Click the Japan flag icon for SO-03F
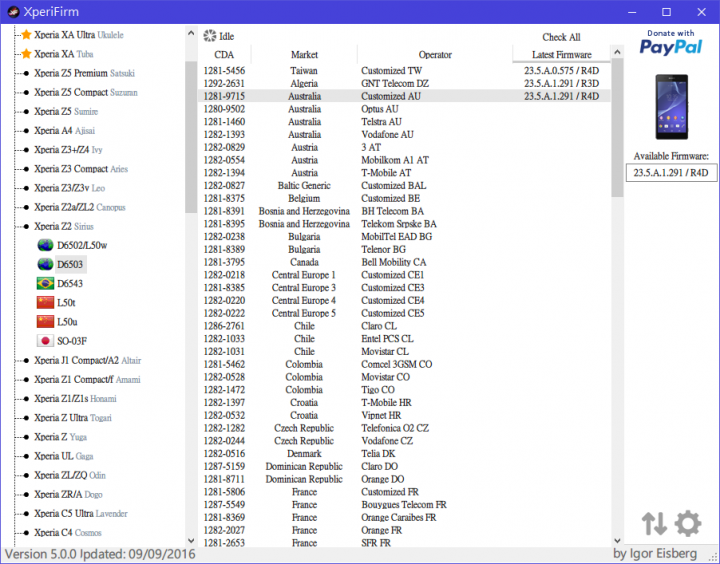Image resolution: width=720 pixels, height=564 pixels. 45,341
